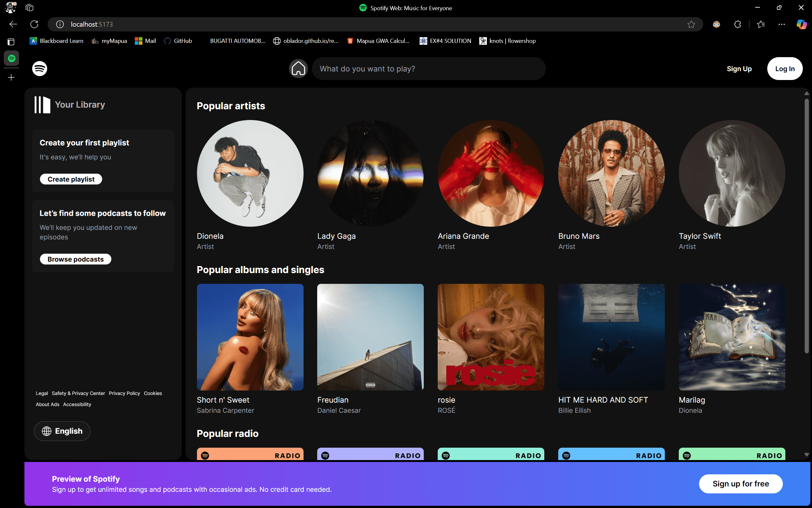Click scrollbar up arrow
Image resolution: width=812 pixels, height=508 pixels.
click(807, 93)
